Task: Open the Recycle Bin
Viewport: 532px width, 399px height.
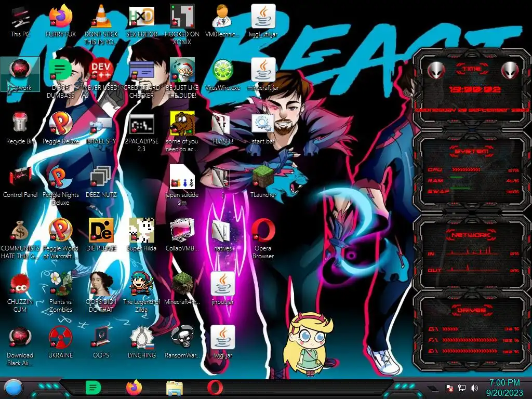Action: (20, 129)
